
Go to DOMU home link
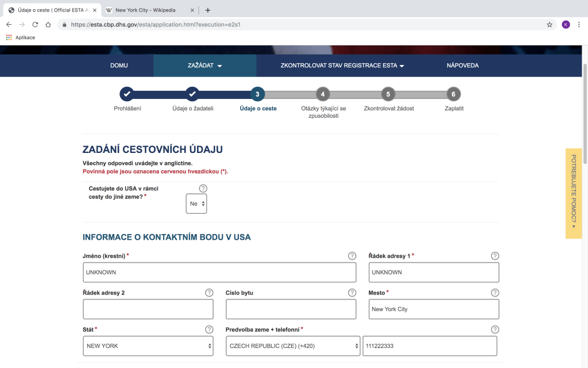tap(119, 66)
